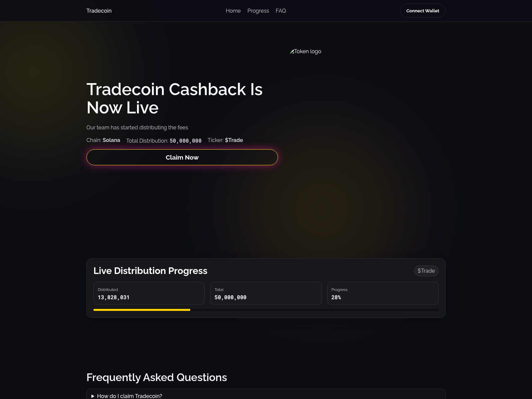The width and height of the screenshot is (532, 399).
Task: Click the Ticker value $Trade text
Action: pyautogui.click(x=234, y=140)
